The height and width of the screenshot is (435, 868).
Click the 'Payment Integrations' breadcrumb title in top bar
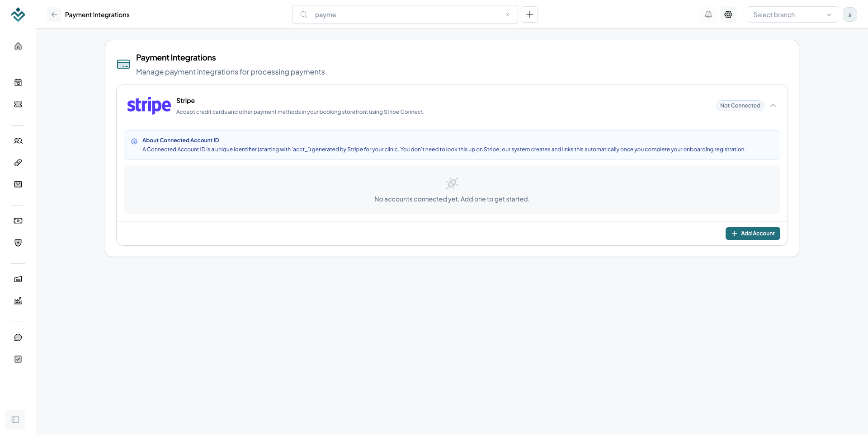(97, 15)
